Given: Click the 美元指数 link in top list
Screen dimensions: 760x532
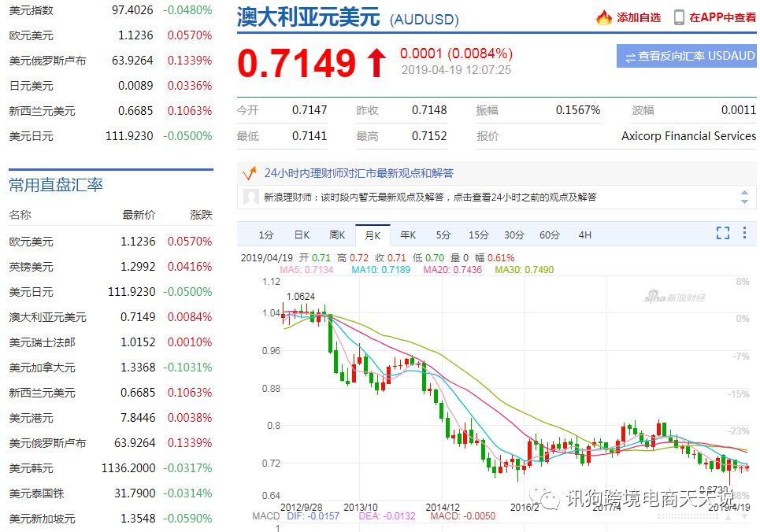Looking at the screenshot, I should pos(32,10).
